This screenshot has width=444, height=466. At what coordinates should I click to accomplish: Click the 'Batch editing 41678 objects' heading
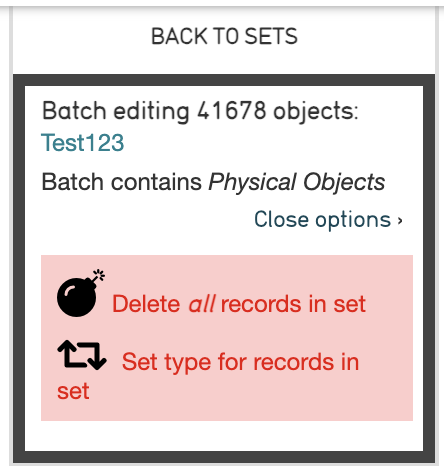(200, 111)
